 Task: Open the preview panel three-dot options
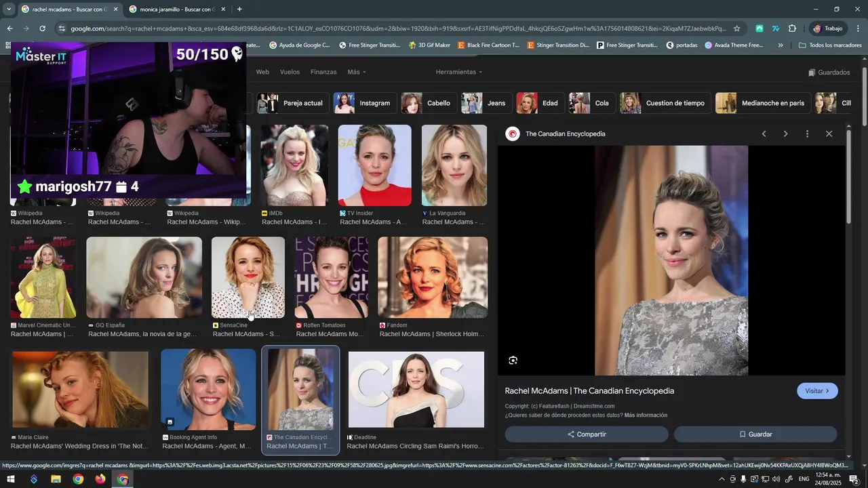point(807,134)
